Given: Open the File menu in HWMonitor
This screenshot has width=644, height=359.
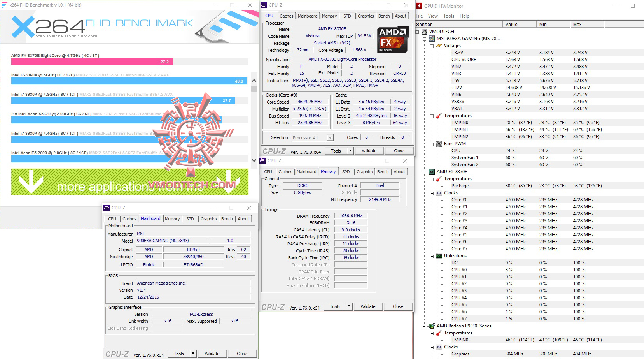Looking at the screenshot, I should [x=419, y=16].
